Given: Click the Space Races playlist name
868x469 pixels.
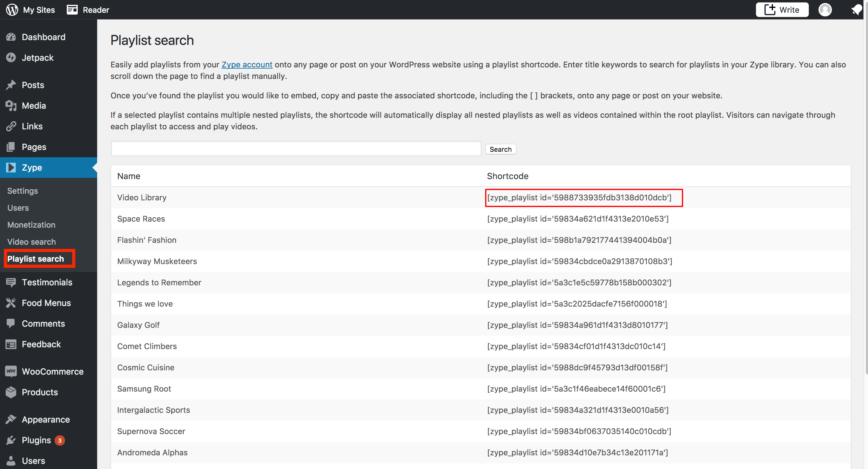Looking at the screenshot, I should [x=141, y=219].
